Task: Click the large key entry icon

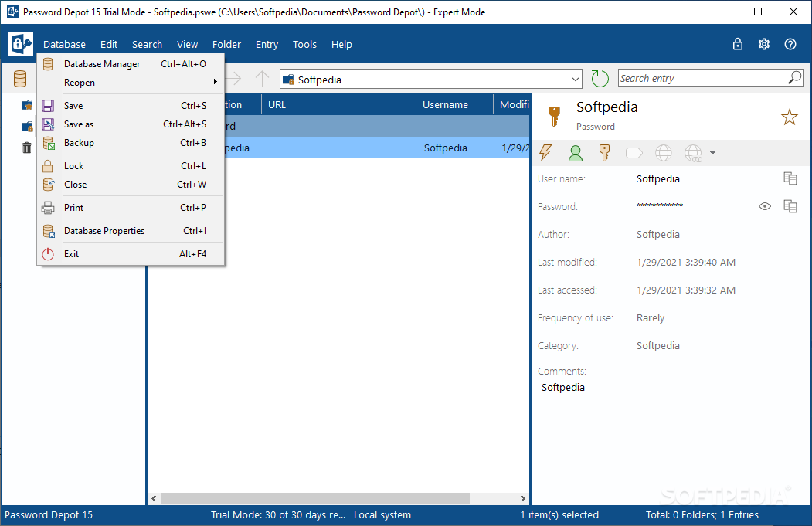Action: point(554,116)
